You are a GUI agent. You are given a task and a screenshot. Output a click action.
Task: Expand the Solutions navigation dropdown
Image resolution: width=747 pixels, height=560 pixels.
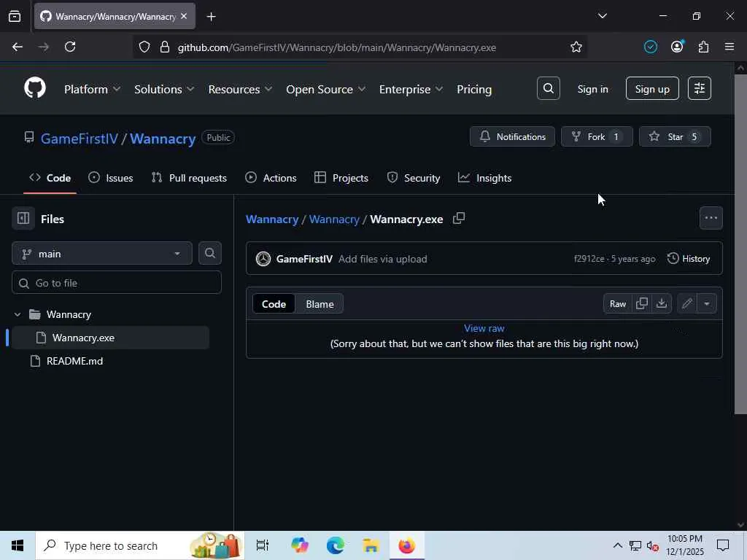tap(164, 89)
